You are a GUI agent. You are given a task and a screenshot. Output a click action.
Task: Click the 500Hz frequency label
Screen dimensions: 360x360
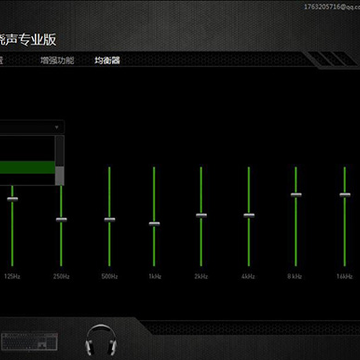click(110, 277)
